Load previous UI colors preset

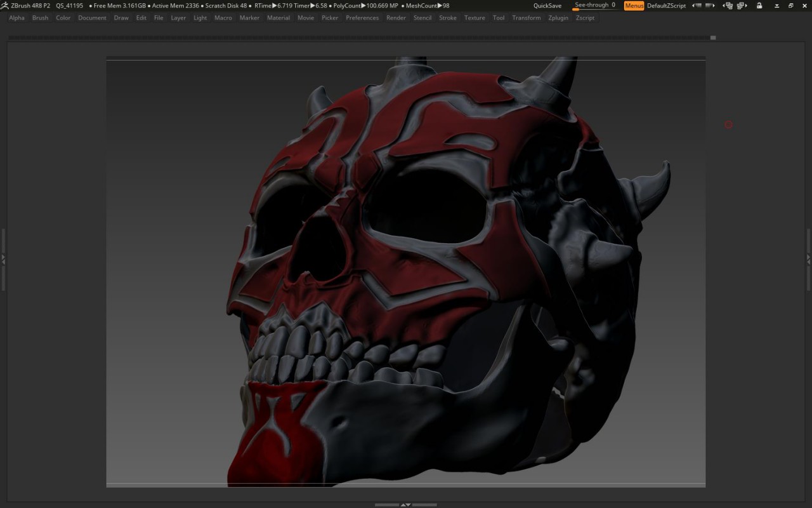click(x=697, y=6)
